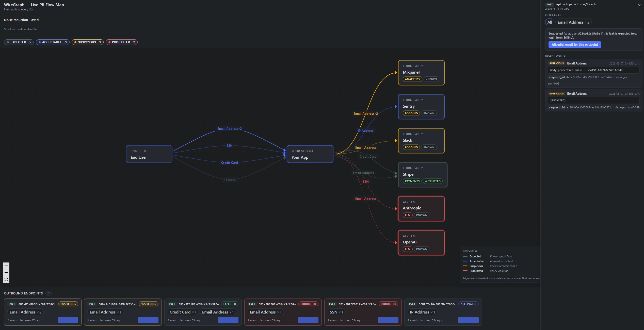
Task: Click SSN edge label from End User
Action: (x=230, y=146)
